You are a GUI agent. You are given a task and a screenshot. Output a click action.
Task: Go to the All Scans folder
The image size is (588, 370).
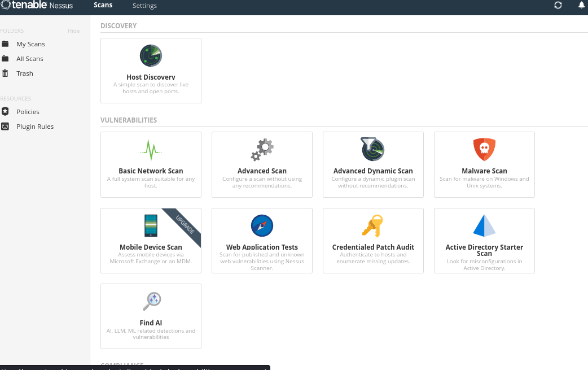pos(30,59)
